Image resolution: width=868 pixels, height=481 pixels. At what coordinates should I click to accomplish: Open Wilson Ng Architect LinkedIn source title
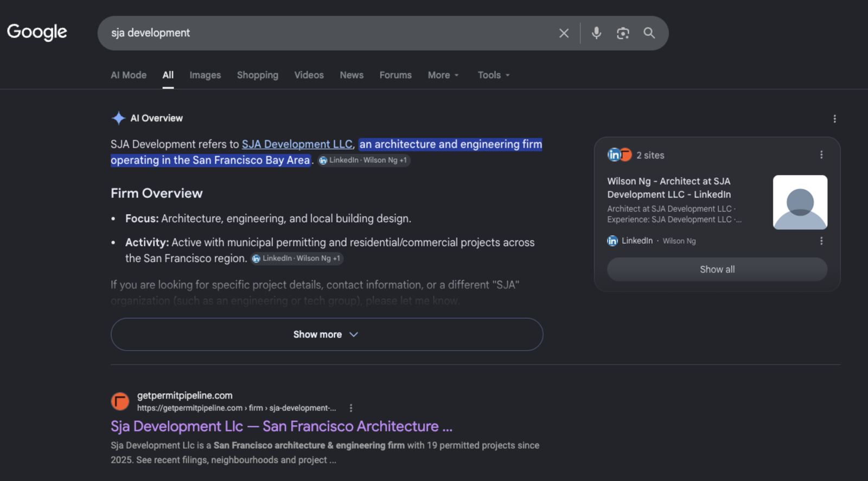[669, 188]
